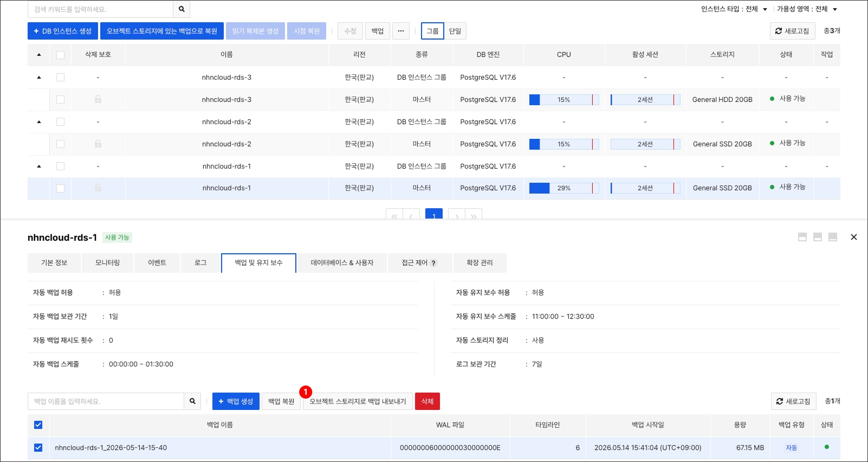Close the nhncloud-rds-1 detail panel

pyautogui.click(x=854, y=237)
